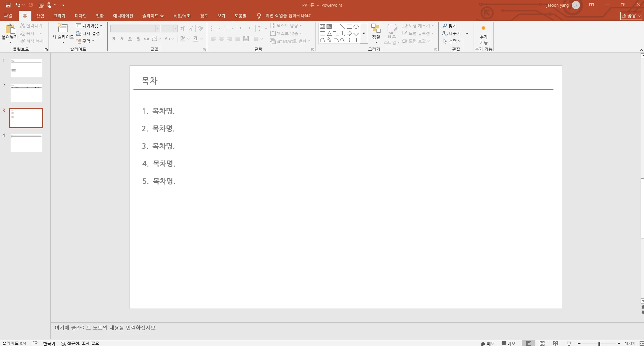Select the triangle shape in shapes gallery
Image resolution: width=644 pixels, height=346 pixels.
pyautogui.click(x=329, y=33)
